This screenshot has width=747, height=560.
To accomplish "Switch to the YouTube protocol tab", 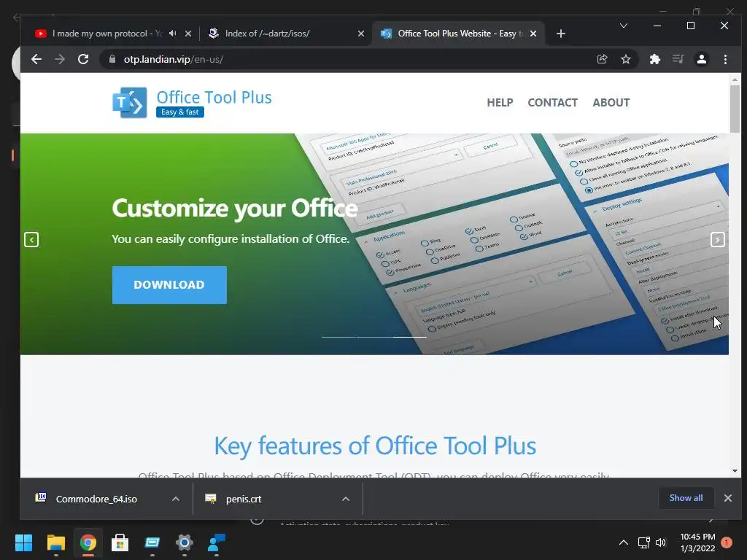I will click(105, 34).
